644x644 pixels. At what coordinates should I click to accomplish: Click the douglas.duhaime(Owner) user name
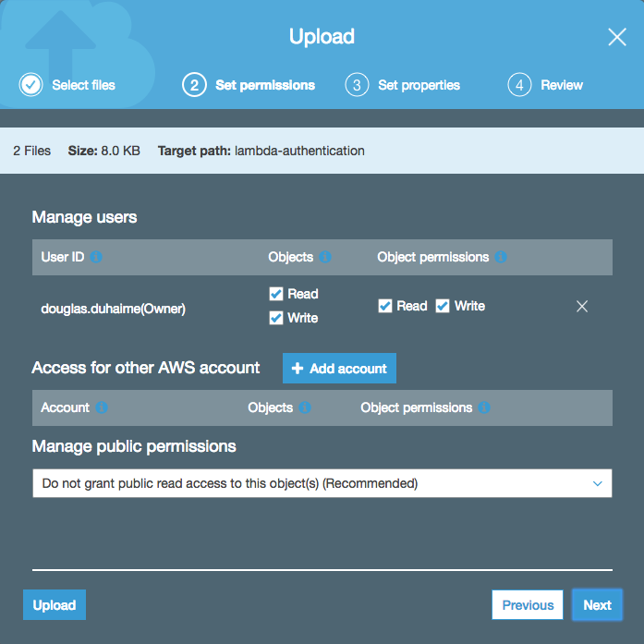(x=114, y=309)
